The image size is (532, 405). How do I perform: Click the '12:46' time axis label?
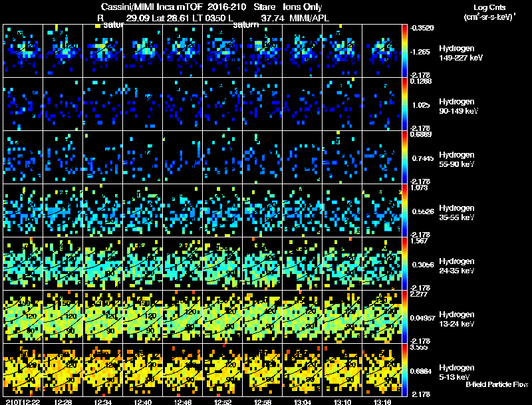(x=182, y=402)
